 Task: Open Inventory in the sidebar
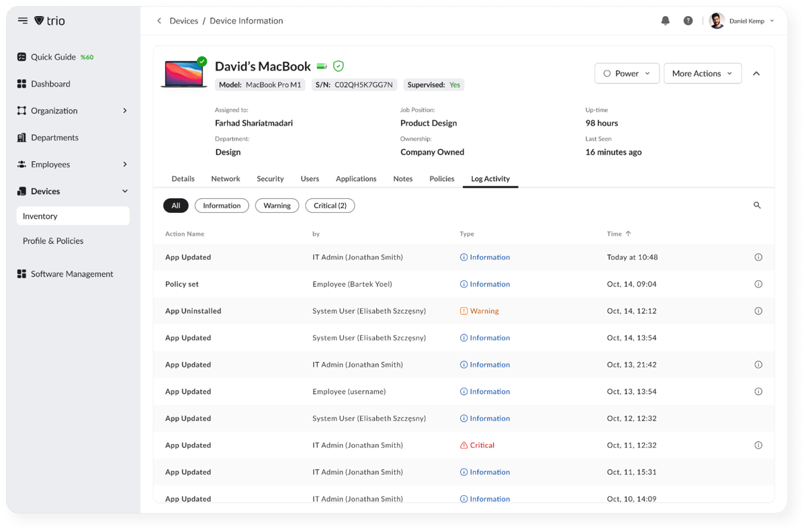[73, 216]
